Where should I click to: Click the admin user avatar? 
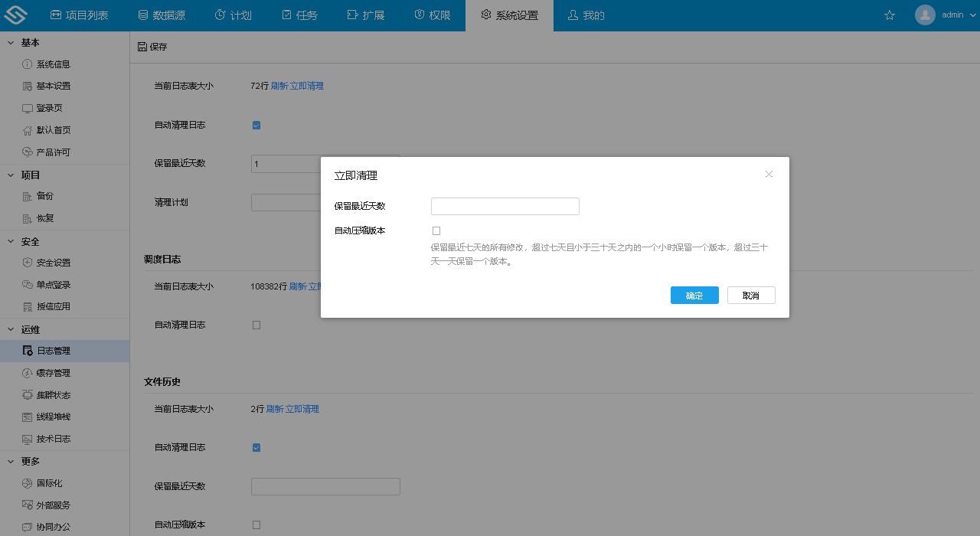tap(925, 15)
